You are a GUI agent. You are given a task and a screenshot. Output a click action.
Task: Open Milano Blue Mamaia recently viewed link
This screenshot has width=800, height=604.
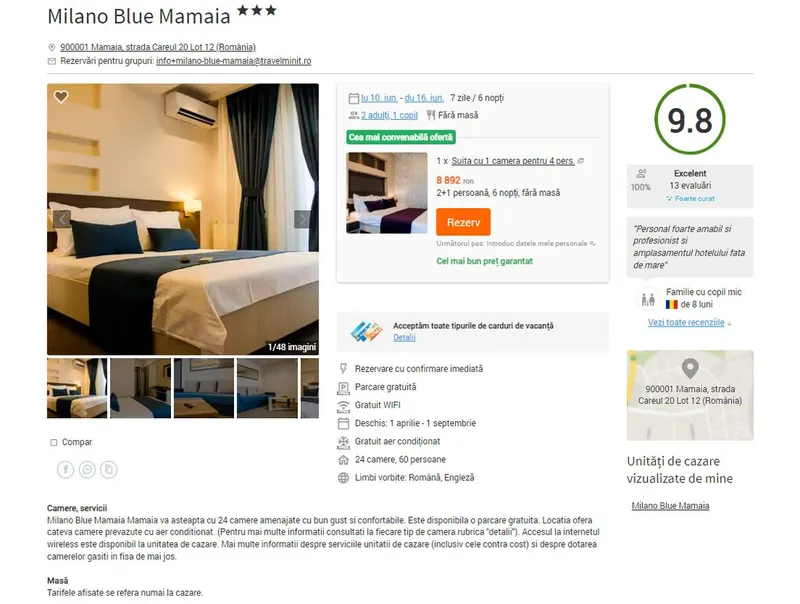[x=670, y=506]
